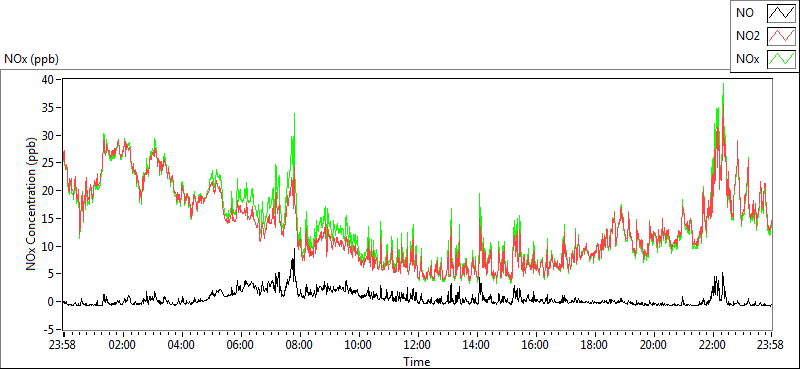
Task: Click the y-axis value 35
Action: pos(48,108)
